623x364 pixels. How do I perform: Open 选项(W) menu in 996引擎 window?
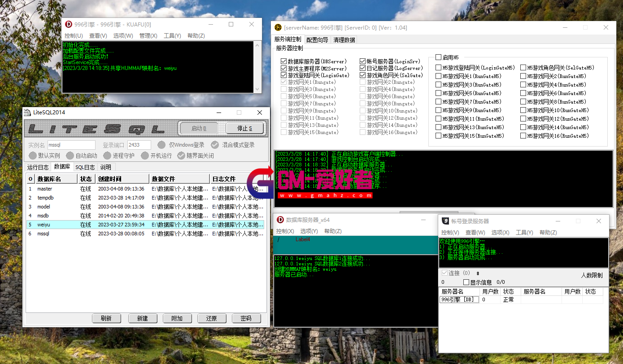[x=123, y=36]
